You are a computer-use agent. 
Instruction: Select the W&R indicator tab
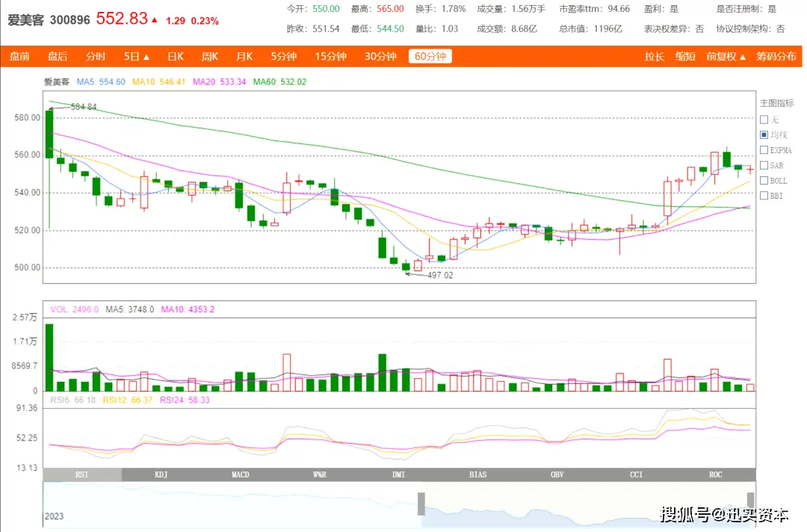point(320,474)
